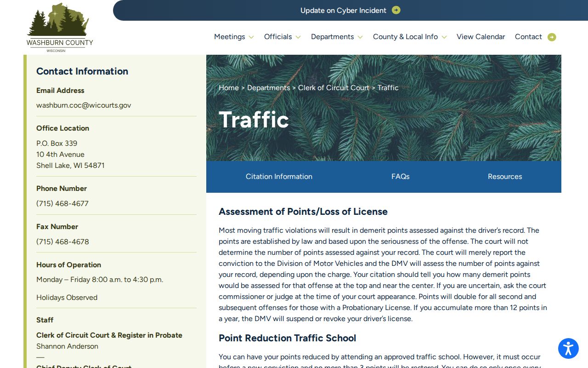
Task: Switch to the Citation Information tab
Action: 279,177
